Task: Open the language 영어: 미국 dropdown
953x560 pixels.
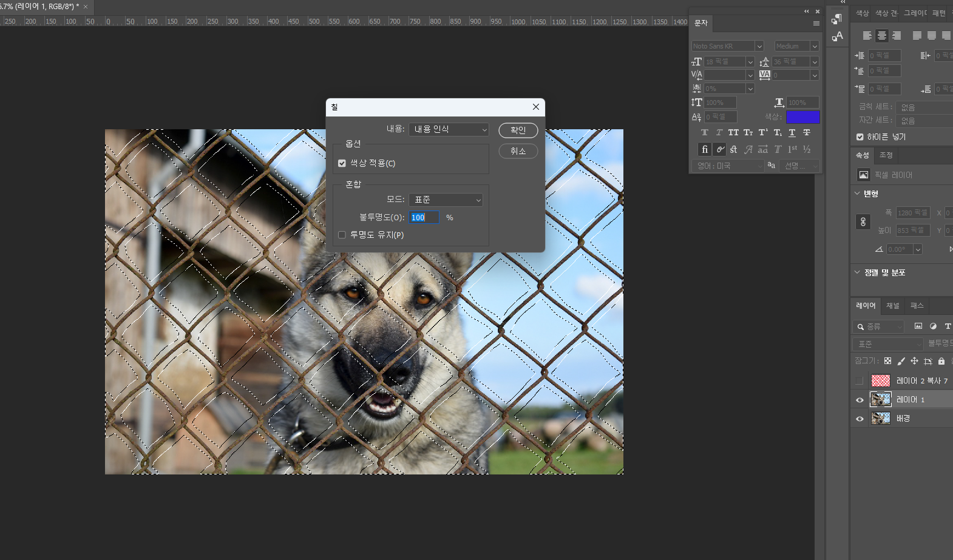Action: pyautogui.click(x=728, y=166)
